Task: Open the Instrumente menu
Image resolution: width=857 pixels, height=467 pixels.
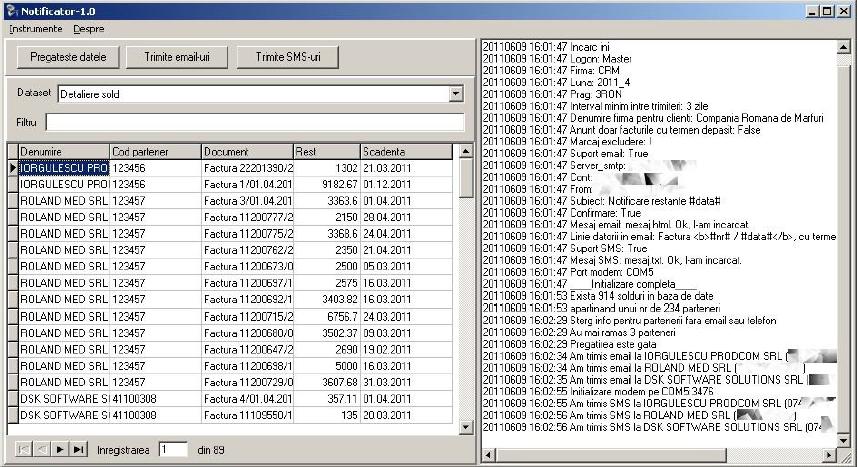Action: (x=36, y=29)
